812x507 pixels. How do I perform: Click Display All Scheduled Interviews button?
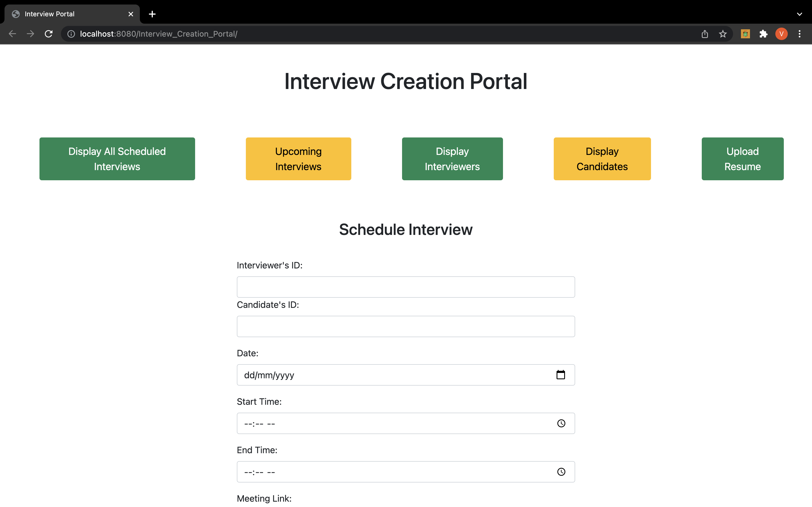coord(117,159)
